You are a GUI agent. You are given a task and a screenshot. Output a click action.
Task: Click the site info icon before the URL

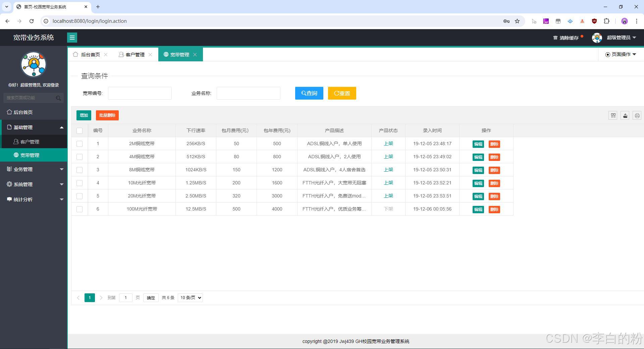(x=46, y=21)
